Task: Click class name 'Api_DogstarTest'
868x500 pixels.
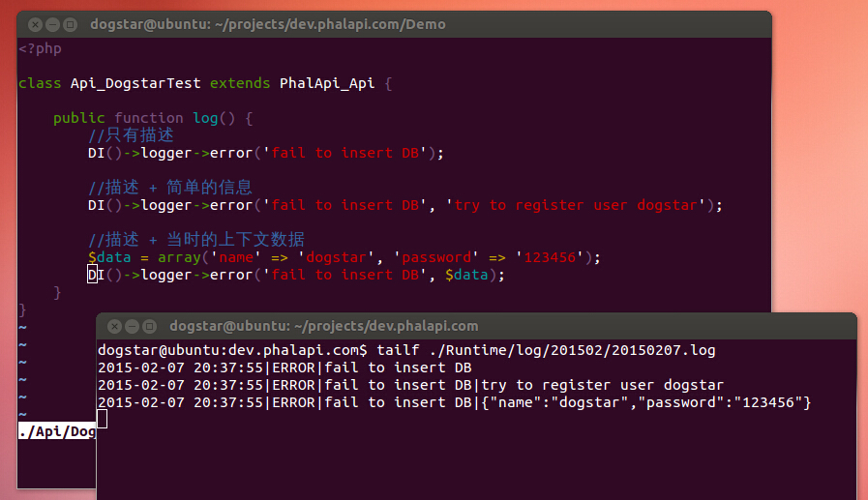Action: [135, 83]
